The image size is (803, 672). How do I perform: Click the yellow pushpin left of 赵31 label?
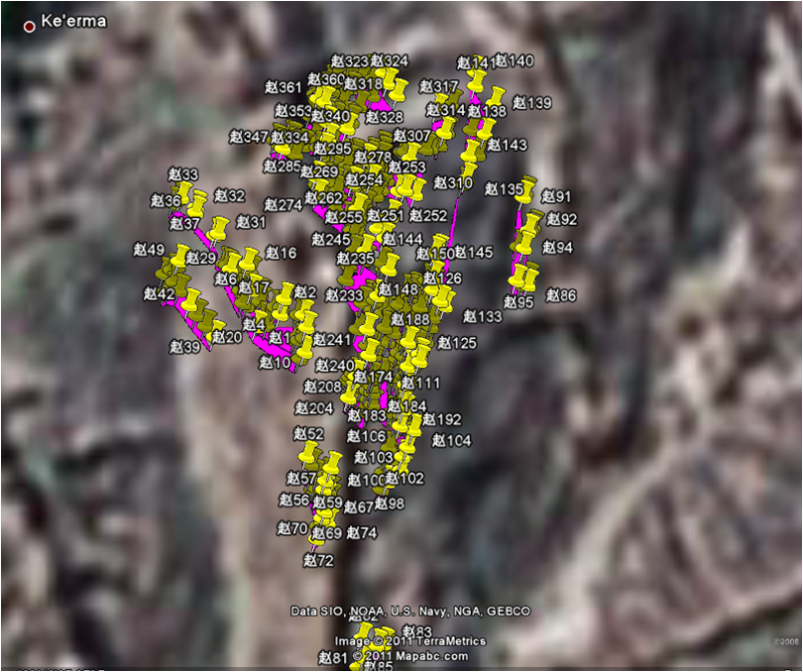point(219,228)
